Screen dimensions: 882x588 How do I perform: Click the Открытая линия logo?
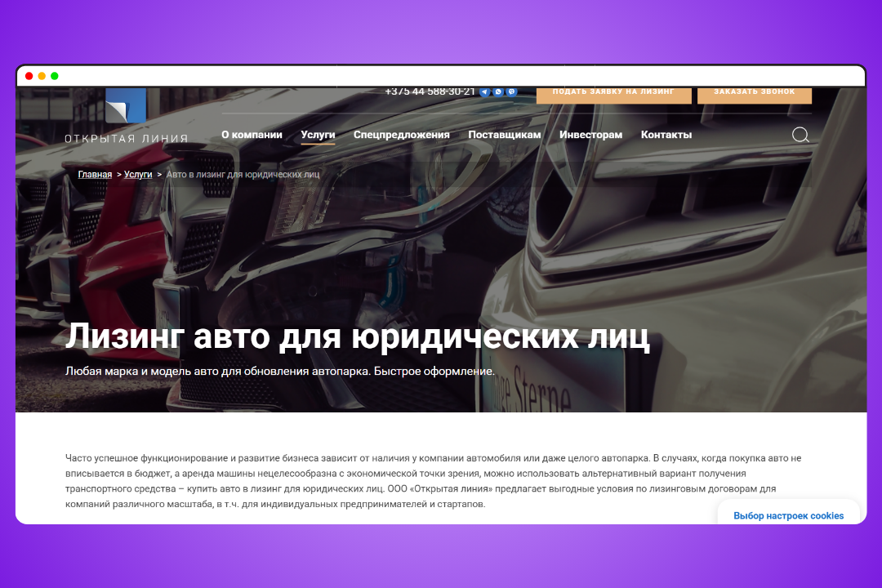coord(126,116)
